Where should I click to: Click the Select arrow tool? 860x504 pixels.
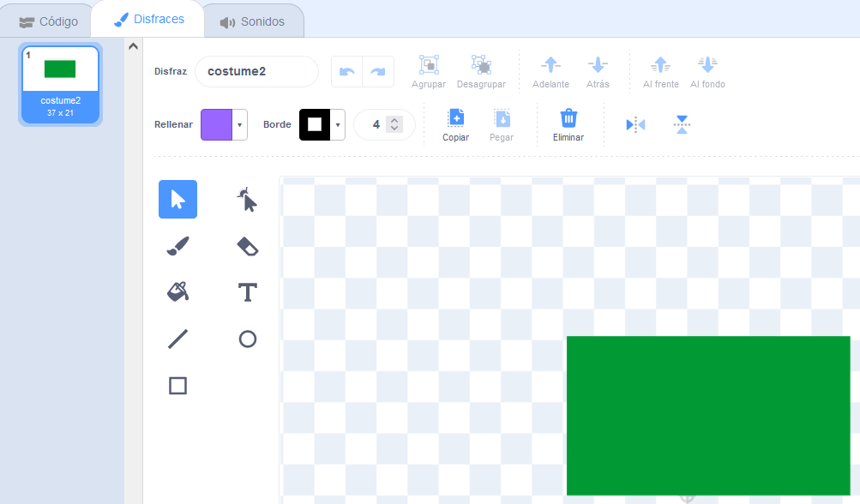177,200
